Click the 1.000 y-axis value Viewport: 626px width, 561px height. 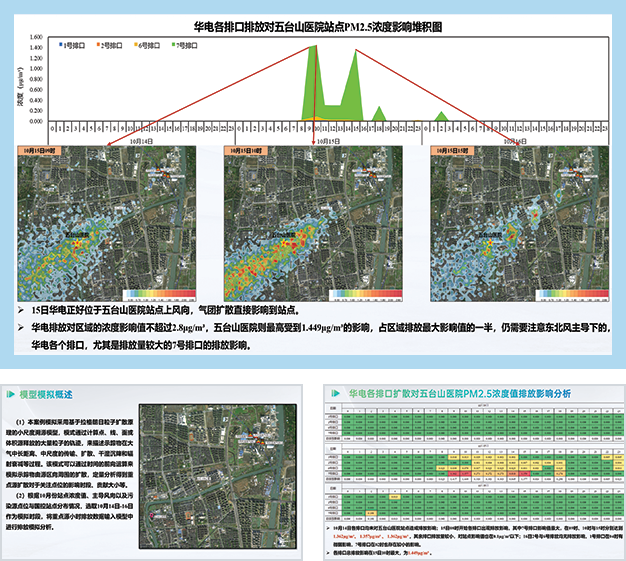coord(36,69)
